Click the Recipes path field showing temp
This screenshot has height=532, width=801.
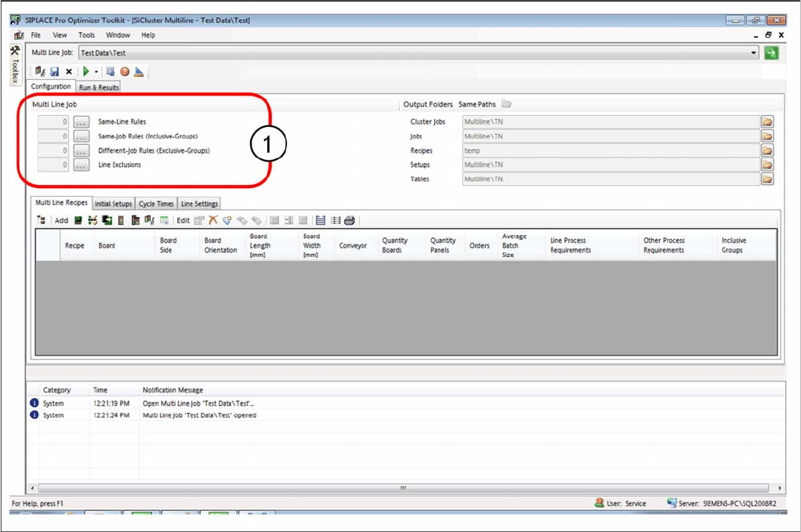(x=611, y=150)
